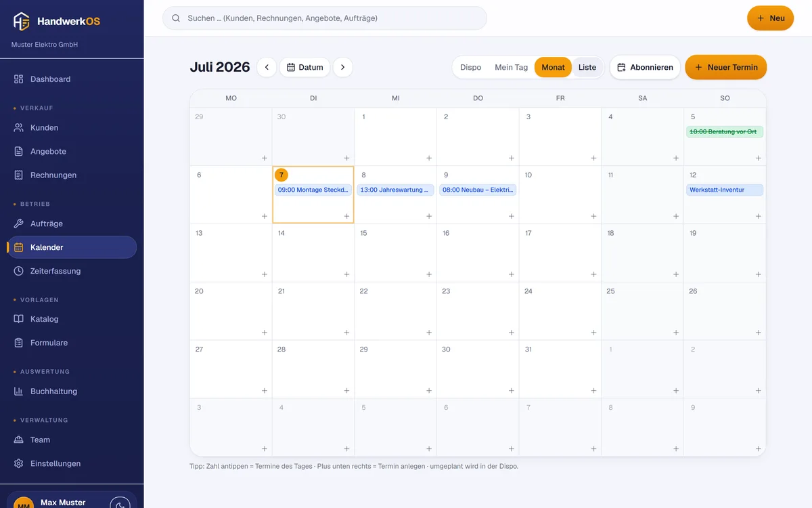Click the orange Neu button

click(x=770, y=18)
